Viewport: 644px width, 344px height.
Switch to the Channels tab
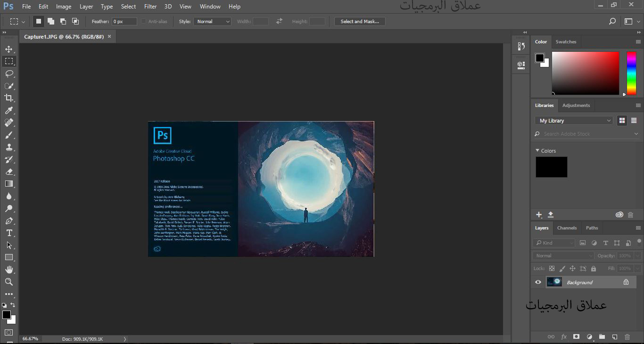(x=567, y=228)
